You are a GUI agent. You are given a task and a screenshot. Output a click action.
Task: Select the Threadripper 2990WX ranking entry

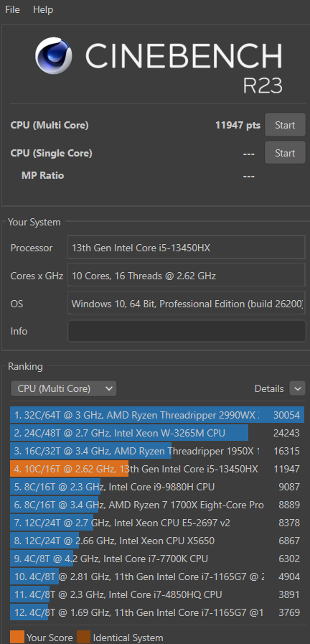pos(157,415)
